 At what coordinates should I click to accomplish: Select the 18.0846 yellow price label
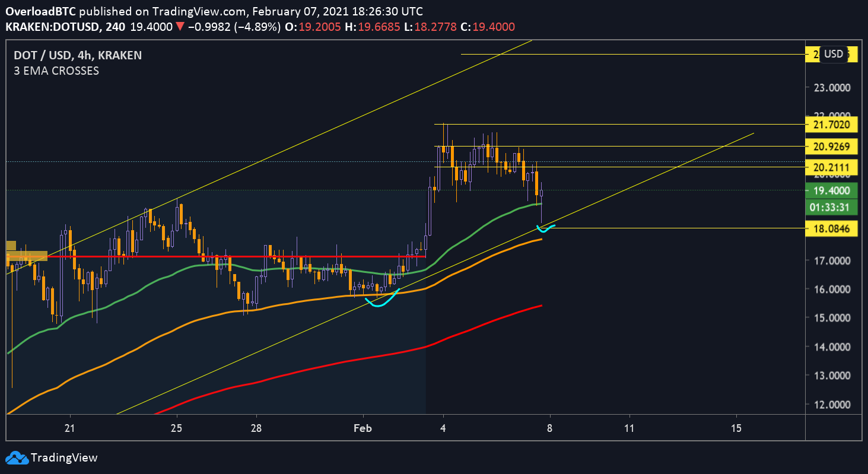tap(832, 228)
